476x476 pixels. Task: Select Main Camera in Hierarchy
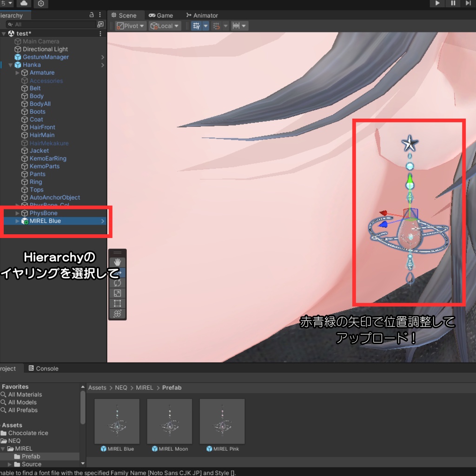pyautogui.click(x=41, y=41)
